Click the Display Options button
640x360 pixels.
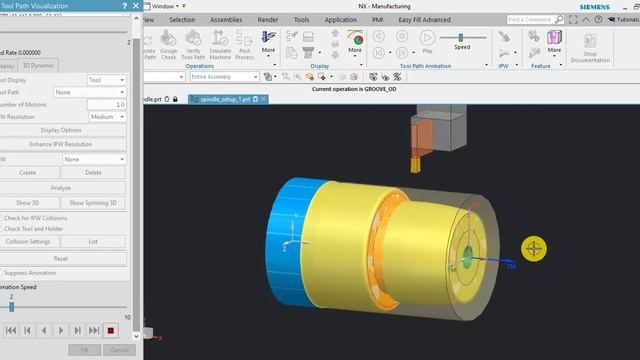pyautogui.click(x=61, y=130)
